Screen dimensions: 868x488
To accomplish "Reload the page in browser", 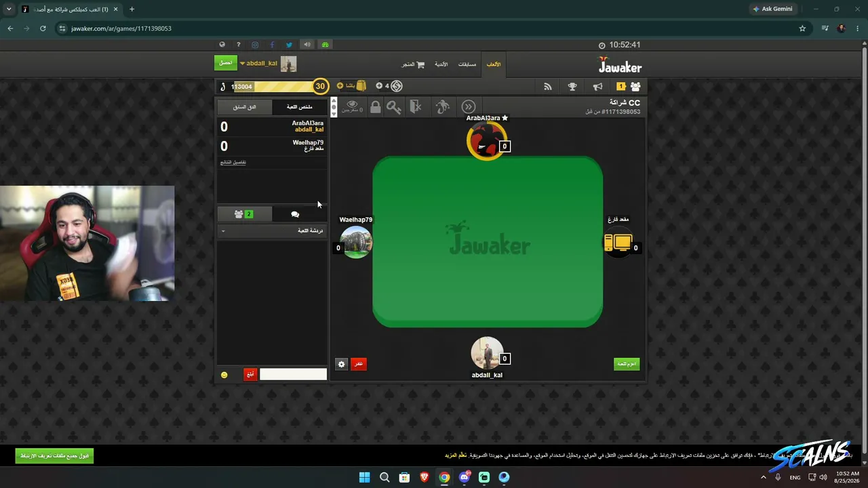I will pyautogui.click(x=43, y=28).
